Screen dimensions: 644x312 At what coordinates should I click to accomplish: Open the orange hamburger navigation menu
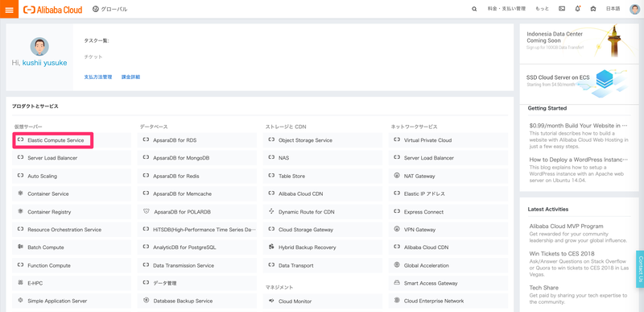(9, 9)
